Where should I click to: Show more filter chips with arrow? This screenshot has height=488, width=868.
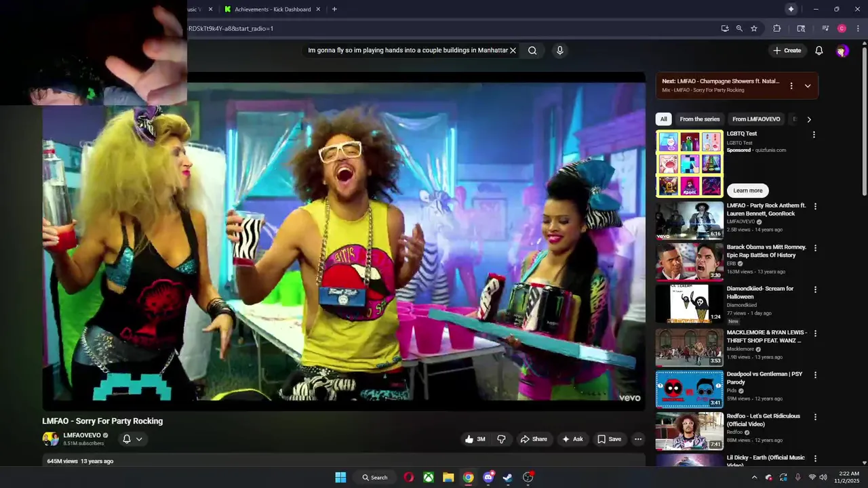[808, 119]
